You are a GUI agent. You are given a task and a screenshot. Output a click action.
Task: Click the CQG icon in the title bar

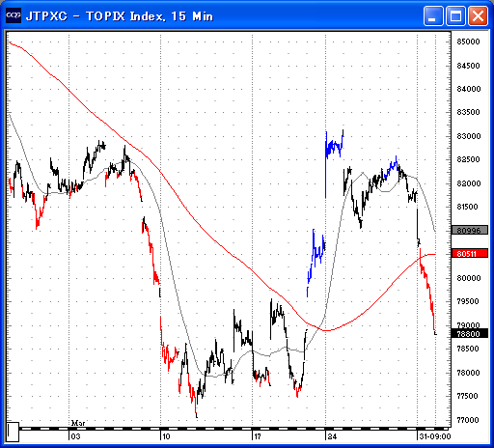coord(14,15)
